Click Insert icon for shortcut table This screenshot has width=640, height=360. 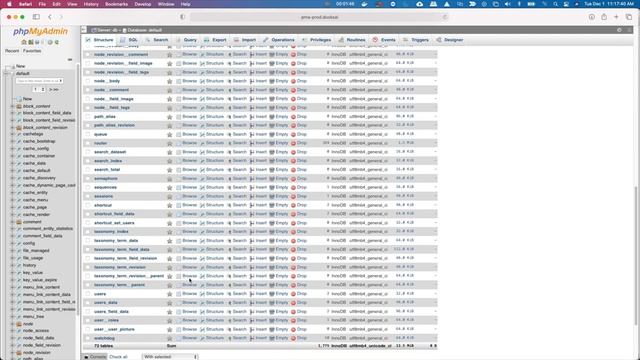point(252,205)
